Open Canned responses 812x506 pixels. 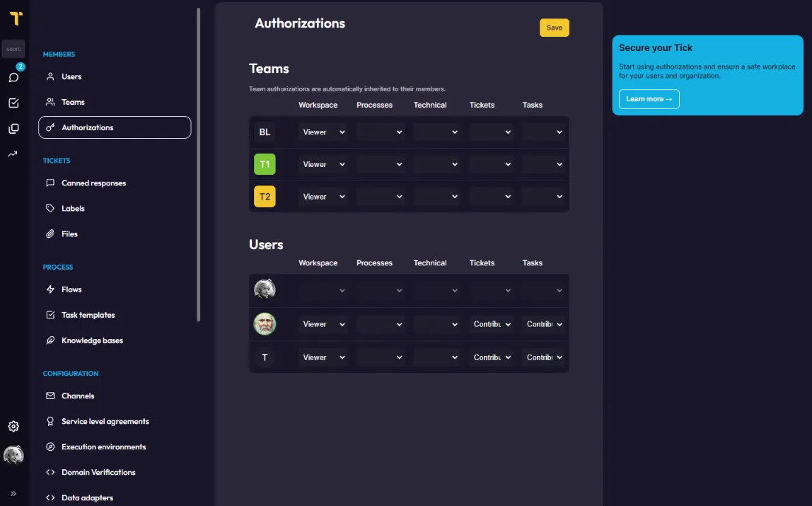pyautogui.click(x=115, y=183)
